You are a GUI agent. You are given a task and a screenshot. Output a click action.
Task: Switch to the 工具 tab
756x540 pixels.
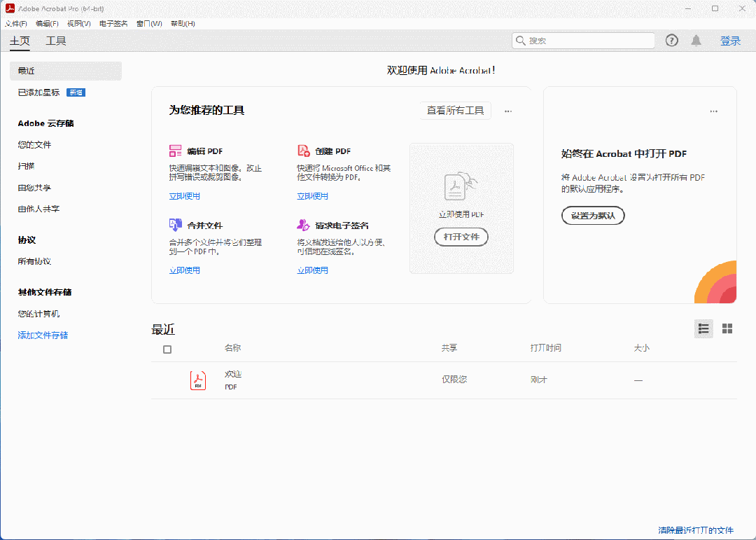point(56,41)
